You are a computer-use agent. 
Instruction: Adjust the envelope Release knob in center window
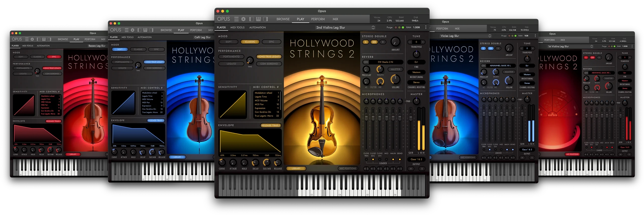tap(278, 163)
